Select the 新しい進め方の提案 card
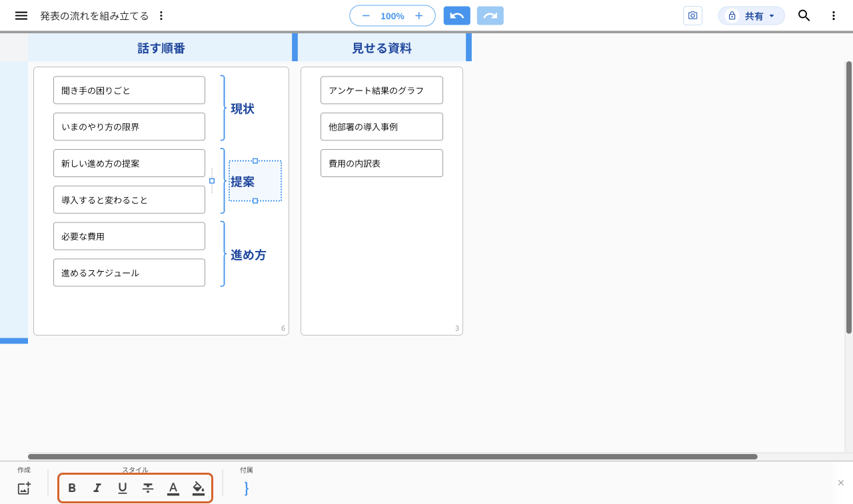The image size is (853, 504). pyautogui.click(x=129, y=163)
